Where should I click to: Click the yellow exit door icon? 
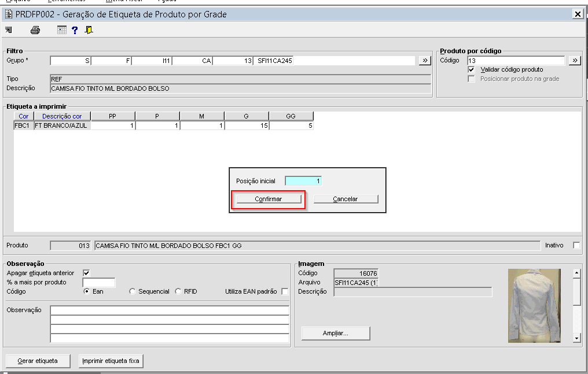point(89,30)
